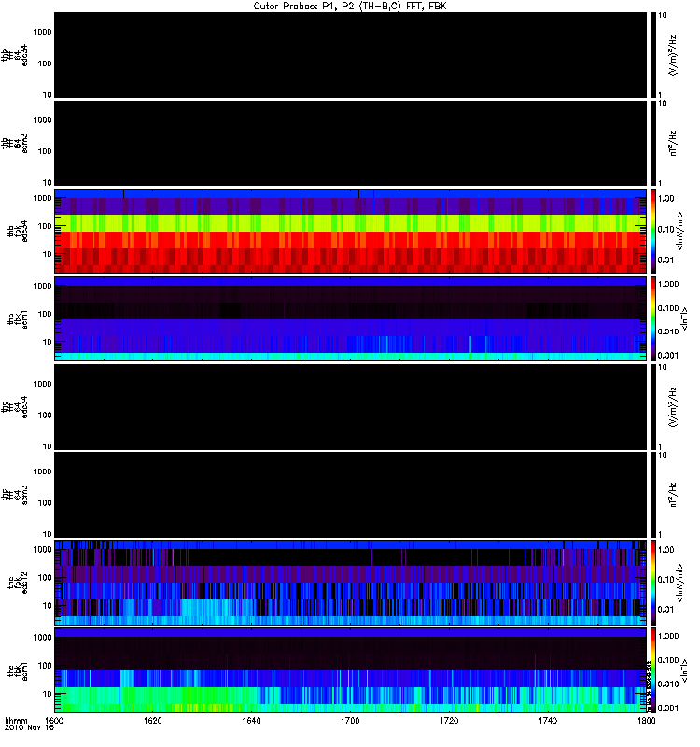This screenshot has width=700, height=747.
Task: Select the thb fbk edc34 panel label
Action: 18,231
